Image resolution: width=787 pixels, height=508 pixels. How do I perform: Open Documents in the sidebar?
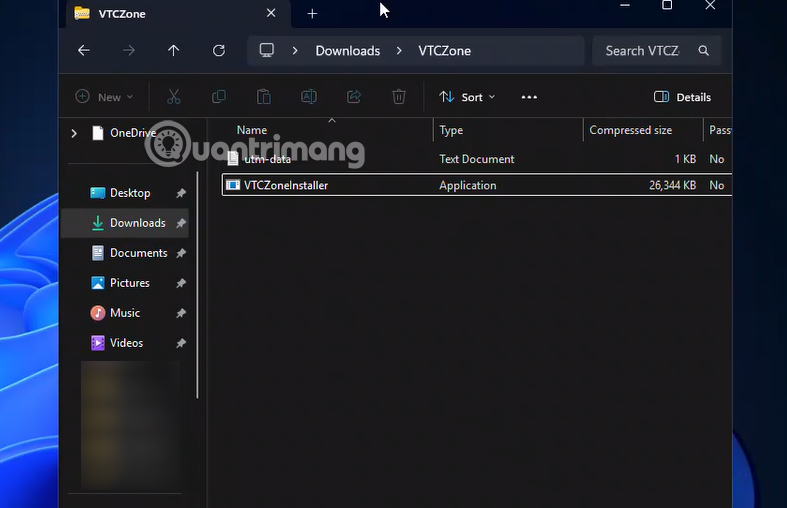coord(138,253)
